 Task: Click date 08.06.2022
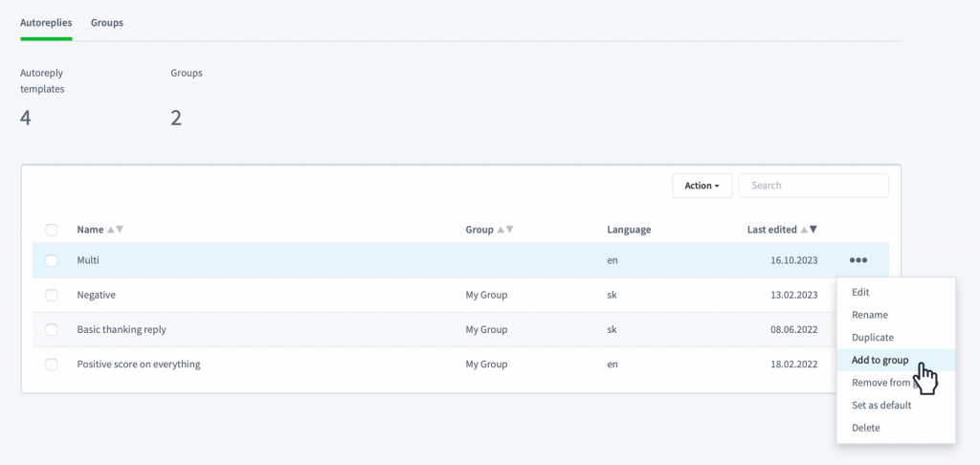tap(793, 329)
